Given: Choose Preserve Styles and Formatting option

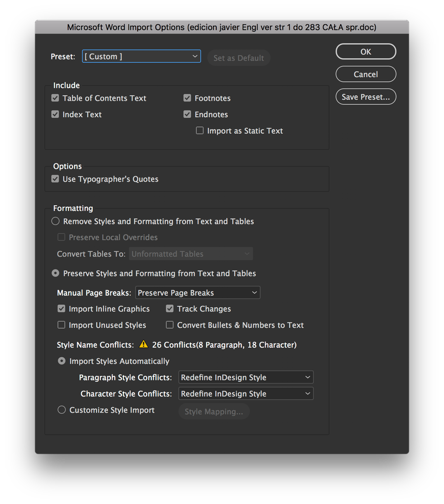Looking at the screenshot, I should click(x=55, y=273).
